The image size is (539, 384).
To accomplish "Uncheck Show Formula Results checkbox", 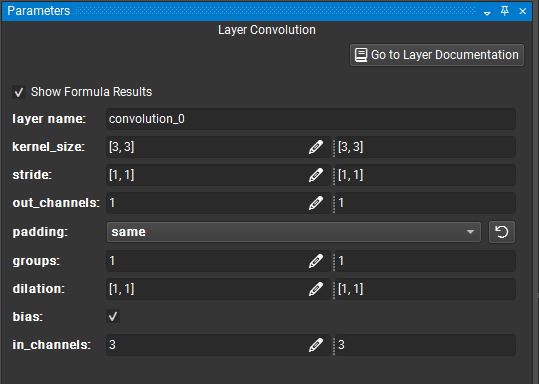I will pyautogui.click(x=19, y=92).
